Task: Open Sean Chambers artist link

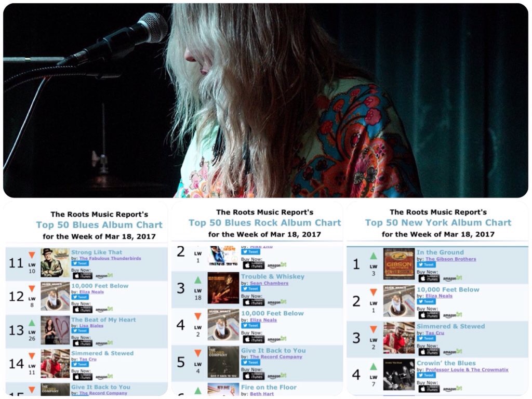Action: [269, 283]
